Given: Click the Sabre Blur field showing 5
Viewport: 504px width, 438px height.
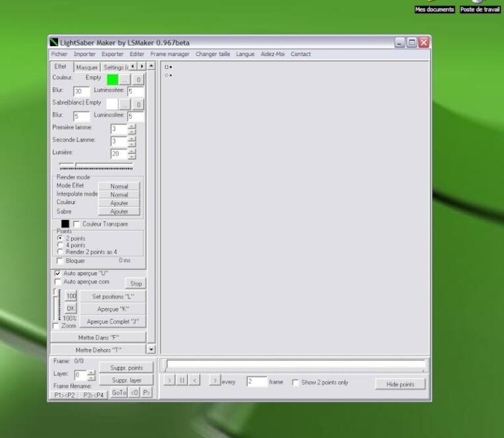Looking at the screenshot, I should (81, 116).
